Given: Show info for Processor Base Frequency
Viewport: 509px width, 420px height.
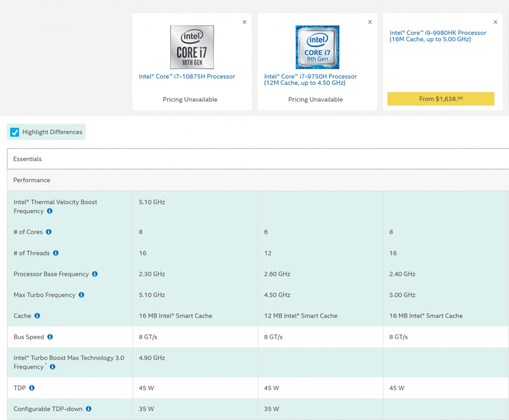Looking at the screenshot, I should pos(95,274).
